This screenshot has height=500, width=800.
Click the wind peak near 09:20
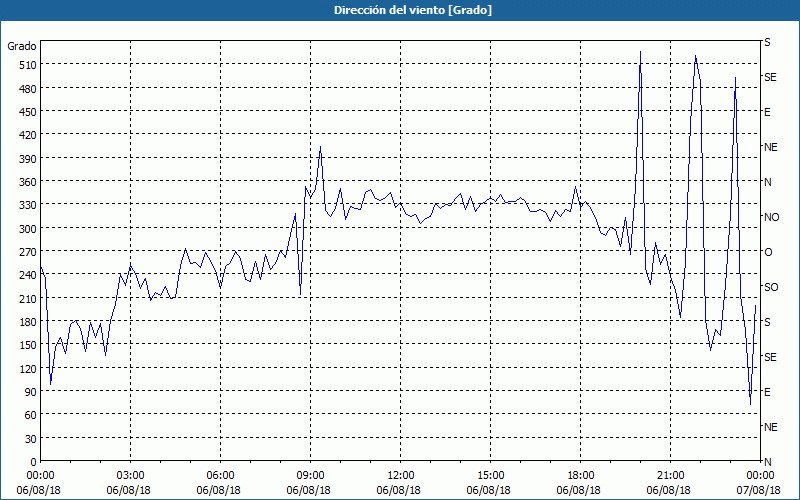point(320,147)
